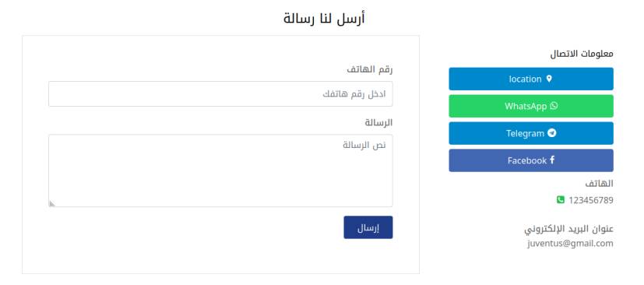644x285 pixels.
Task: Click the أرسل لنا رسالة heading
Action: [324, 19]
